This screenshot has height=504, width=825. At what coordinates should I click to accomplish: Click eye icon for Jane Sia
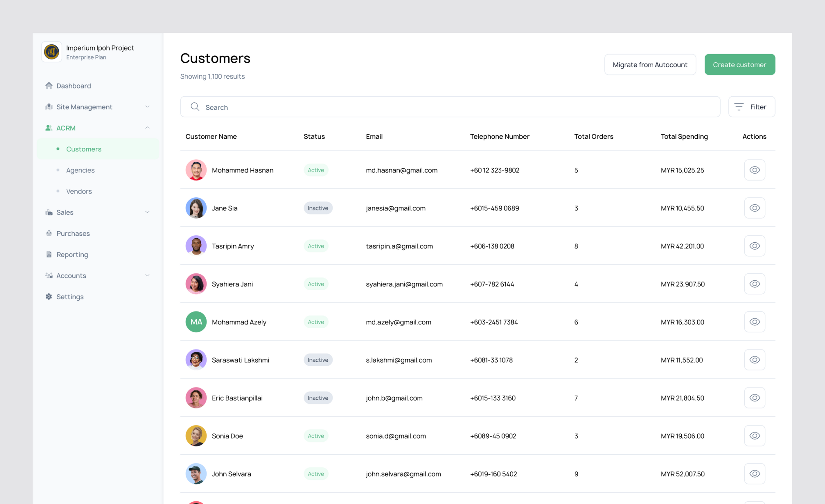tap(754, 208)
